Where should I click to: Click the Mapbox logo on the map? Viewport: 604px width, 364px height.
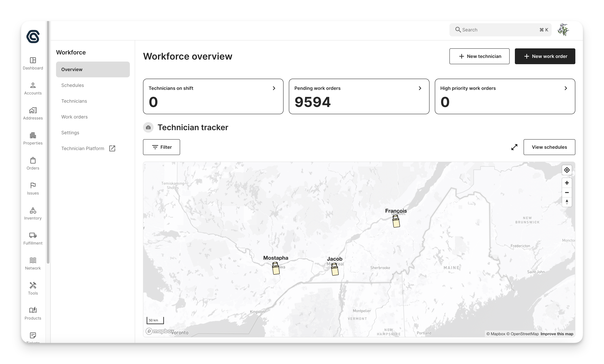160,331
